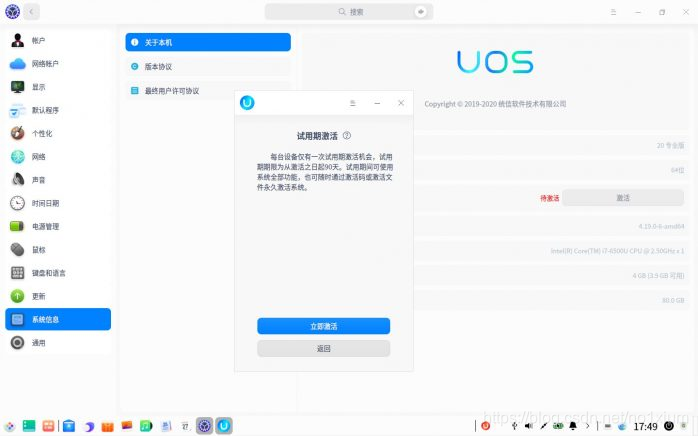Click the pen tray icon
698x436 pixels.
(544, 426)
